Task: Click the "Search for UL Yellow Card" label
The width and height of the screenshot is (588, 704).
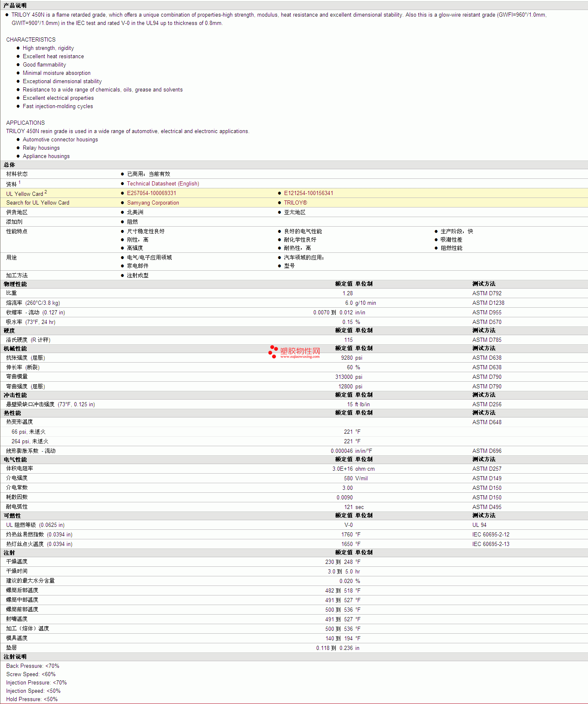Action: pyautogui.click(x=38, y=203)
